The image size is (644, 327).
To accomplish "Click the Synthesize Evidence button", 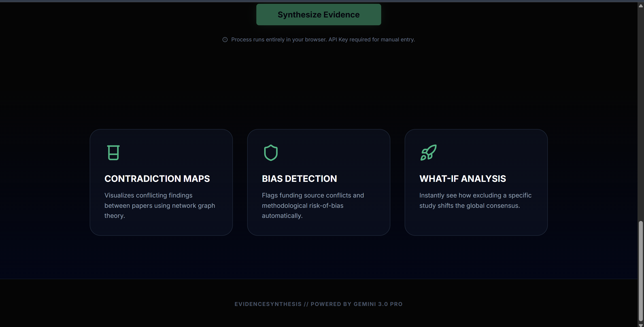I will point(319,15).
